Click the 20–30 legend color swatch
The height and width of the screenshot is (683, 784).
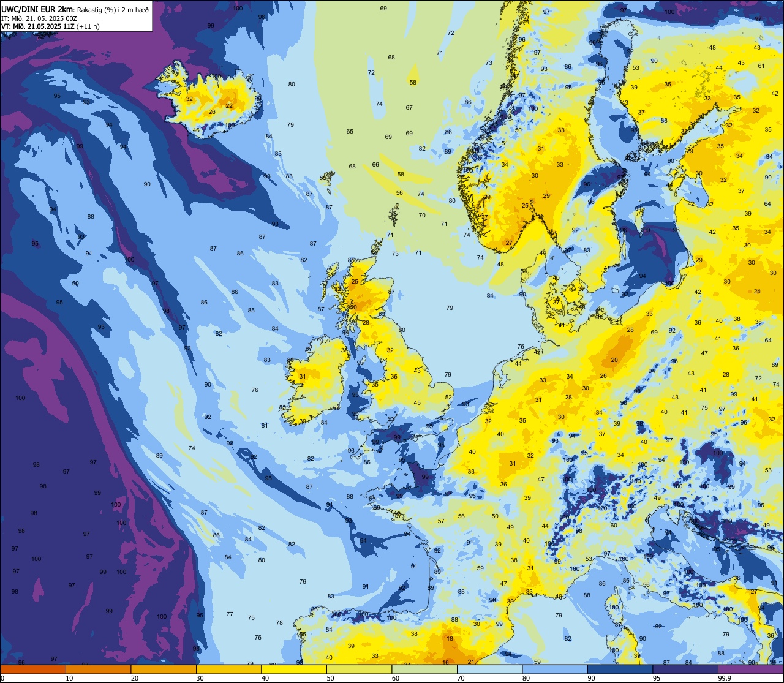click(164, 669)
